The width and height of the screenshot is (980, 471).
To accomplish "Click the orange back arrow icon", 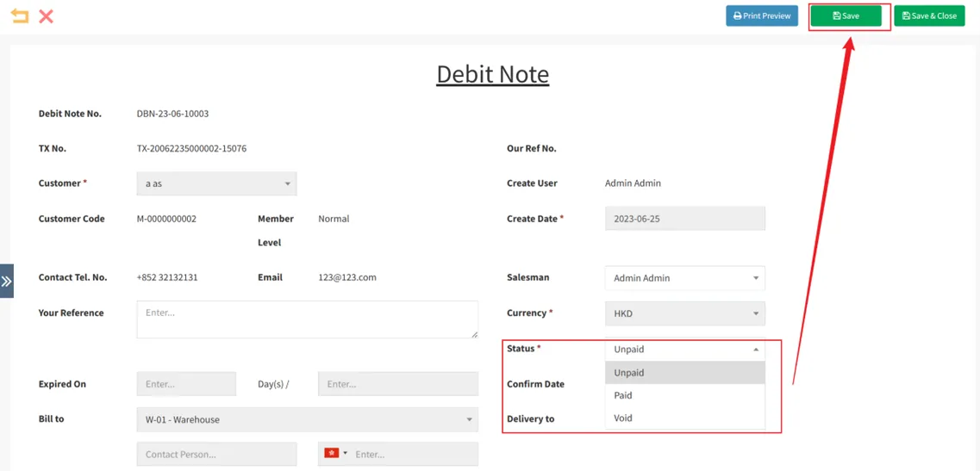I will [x=19, y=15].
